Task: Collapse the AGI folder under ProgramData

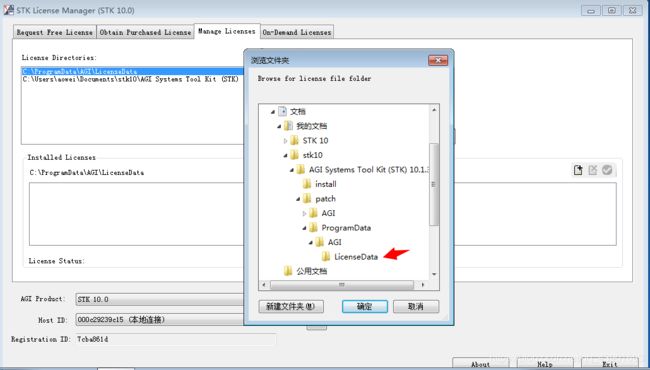Action: tap(310, 242)
